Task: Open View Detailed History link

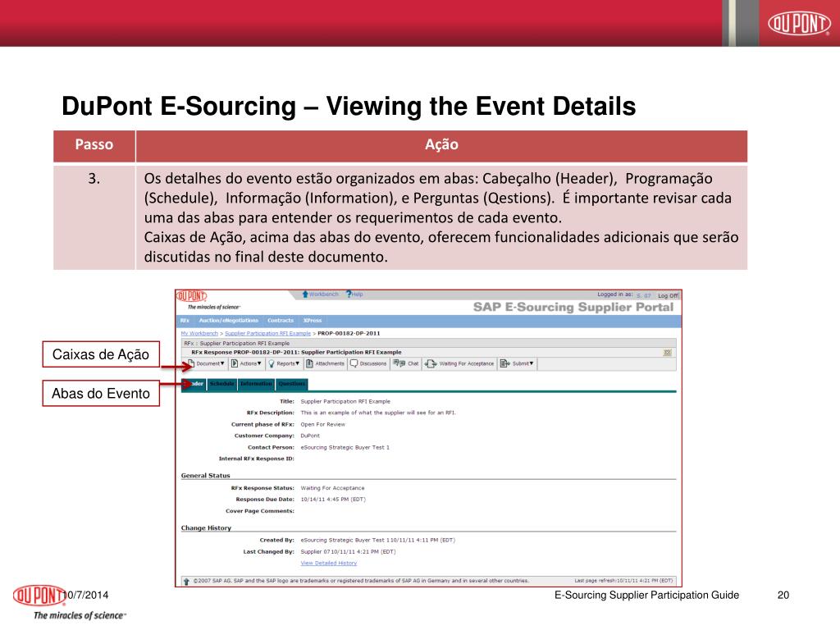Action: (328, 563)
